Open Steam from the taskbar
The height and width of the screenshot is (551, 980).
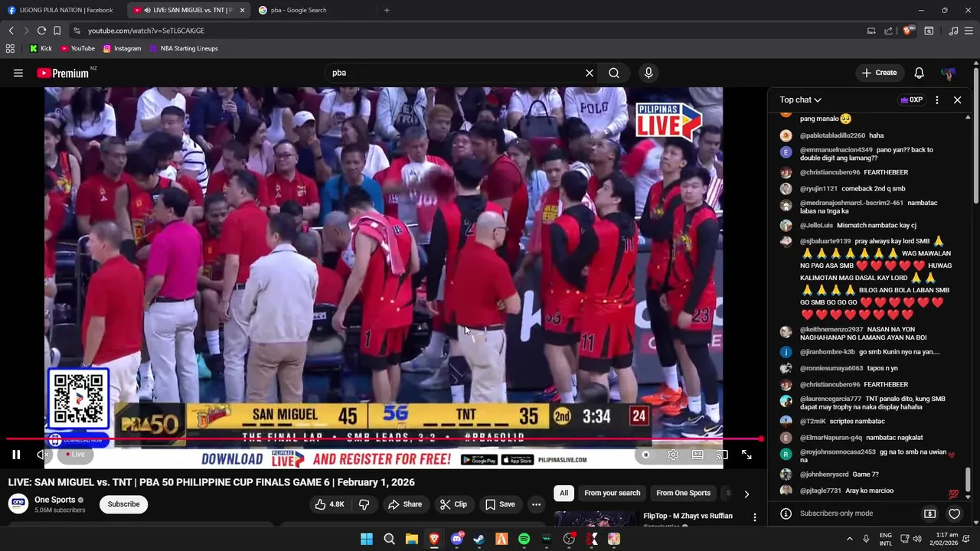click(x=479, y=539)
